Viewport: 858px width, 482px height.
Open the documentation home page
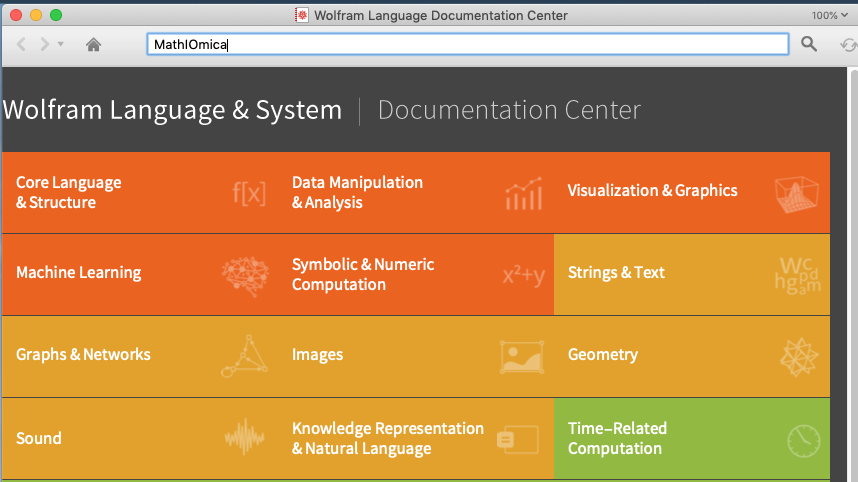click(94, 44)
